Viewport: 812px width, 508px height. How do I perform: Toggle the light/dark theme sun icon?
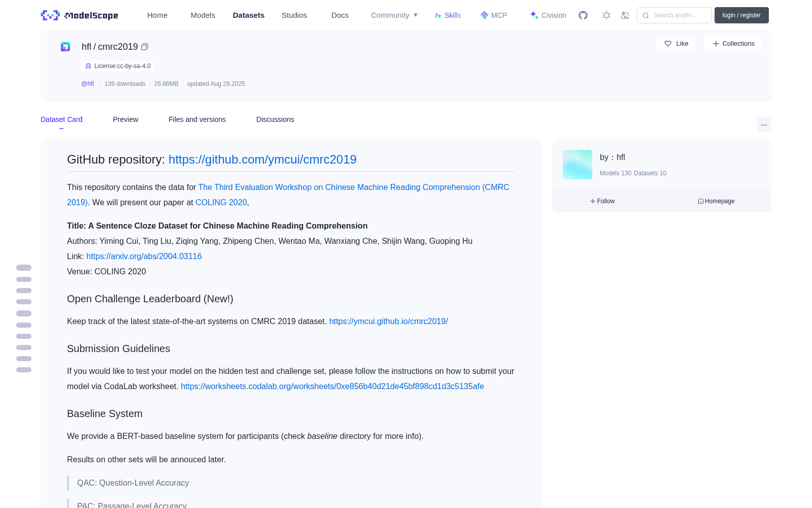[x=606, y=15]
